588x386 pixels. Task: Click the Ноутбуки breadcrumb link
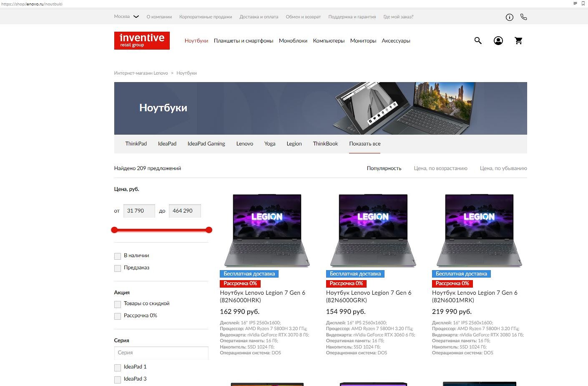tap(186, 73)
